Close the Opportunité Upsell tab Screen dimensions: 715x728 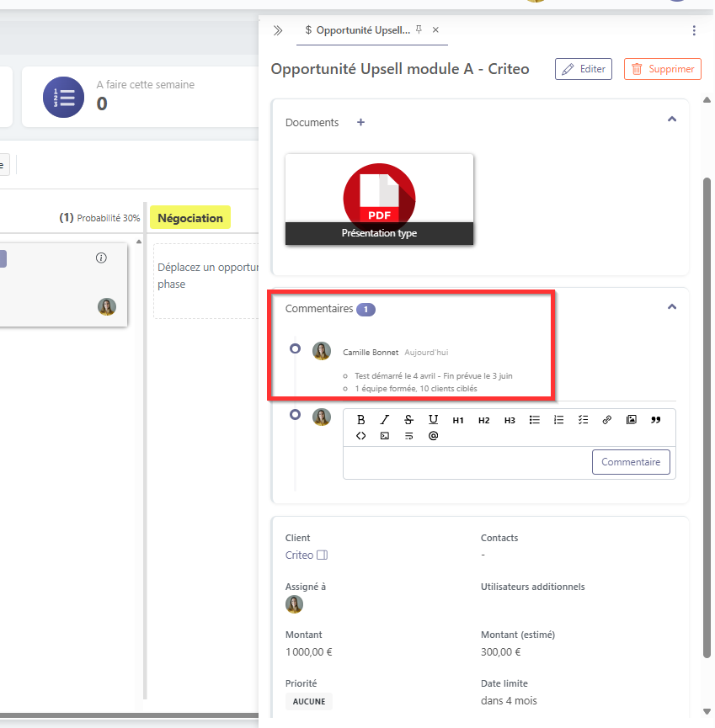[435, 29]
